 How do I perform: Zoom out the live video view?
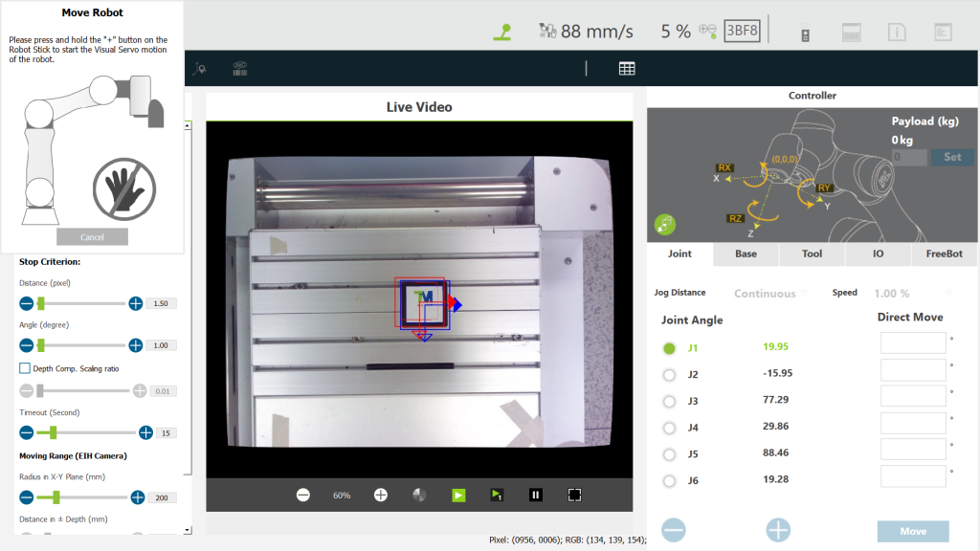[303, 495]
